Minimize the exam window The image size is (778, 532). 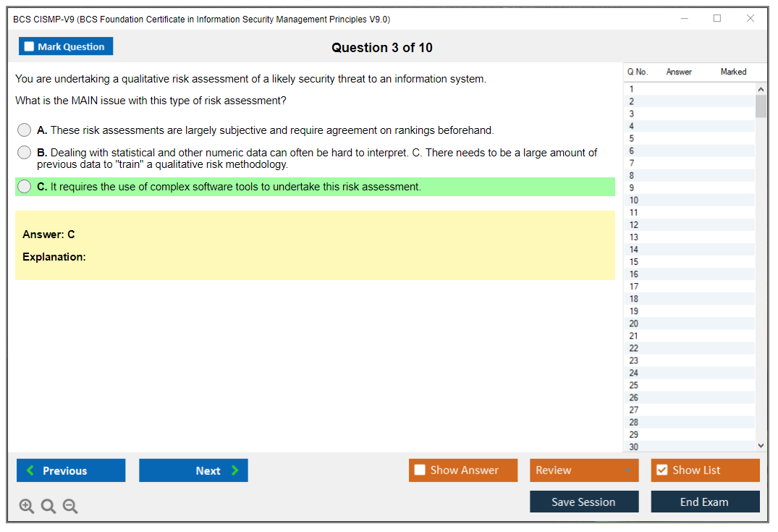coord(685,19)
